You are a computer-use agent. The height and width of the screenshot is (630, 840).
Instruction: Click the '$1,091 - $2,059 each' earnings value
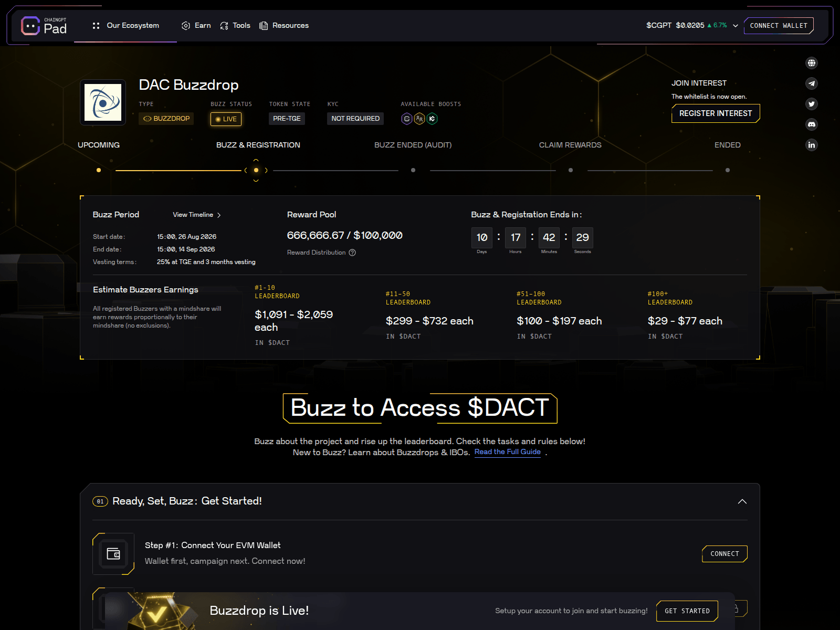pyautogui.click(x=294, y=321)
